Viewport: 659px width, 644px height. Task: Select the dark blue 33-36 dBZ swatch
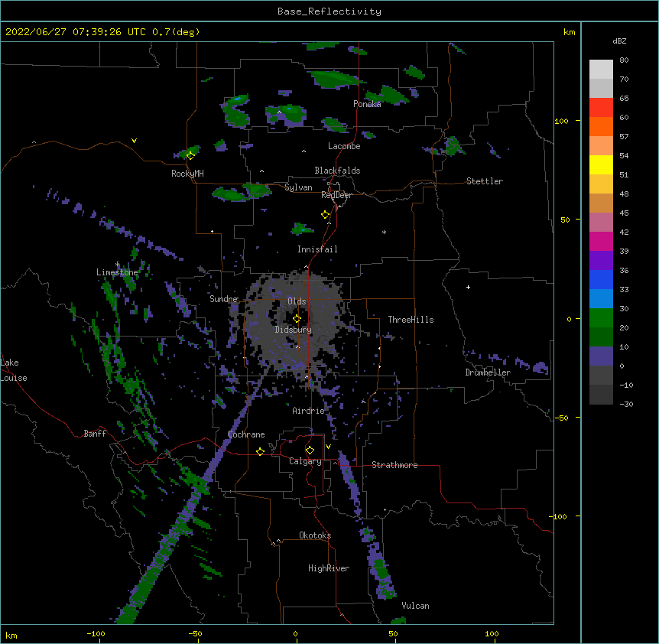(x=601, y=279)
